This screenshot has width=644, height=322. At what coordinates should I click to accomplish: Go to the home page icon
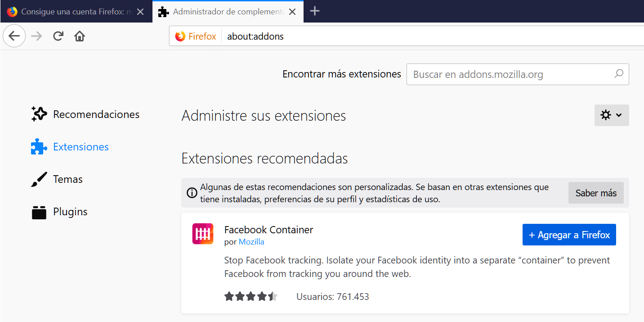pyautogui.click(x=80, y=36)
